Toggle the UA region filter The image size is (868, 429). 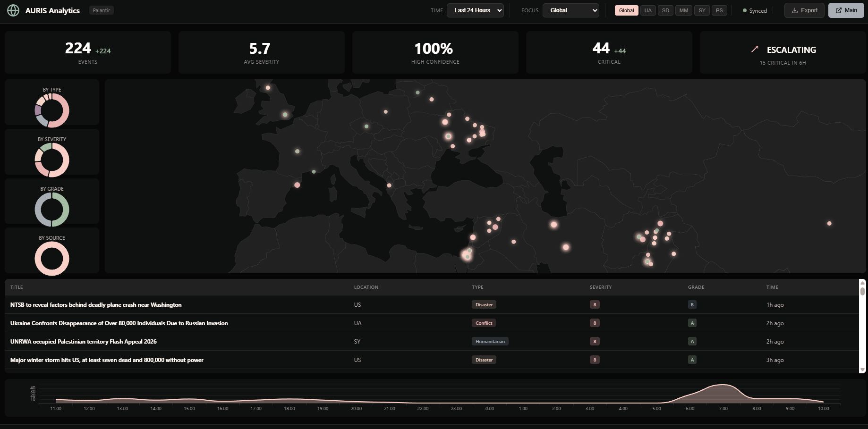647,10
